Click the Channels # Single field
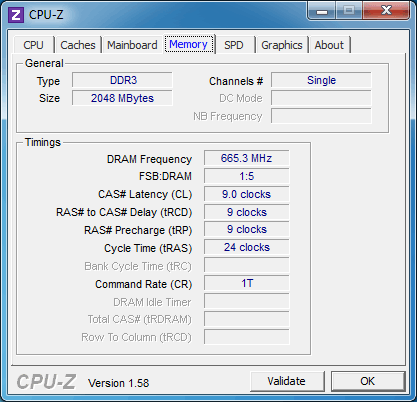This screenshot has width=417, height=402. click(321, 80)
